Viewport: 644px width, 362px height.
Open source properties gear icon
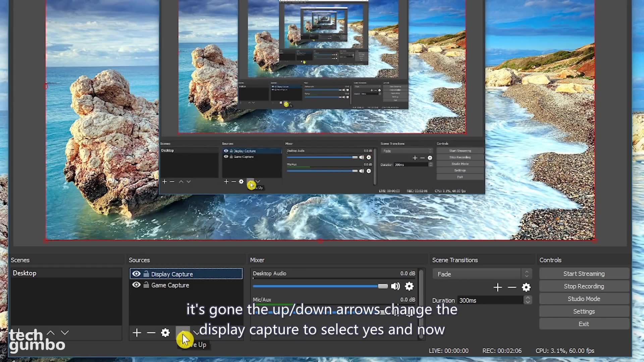(x=165, y=333)
